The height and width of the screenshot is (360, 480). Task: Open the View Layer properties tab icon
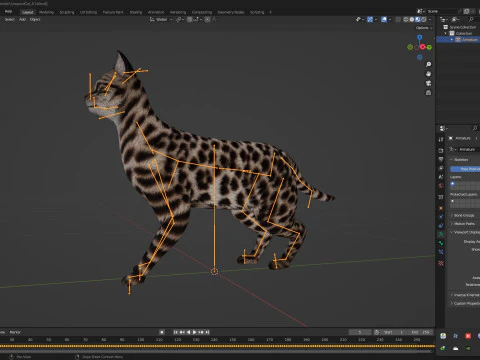441,168
